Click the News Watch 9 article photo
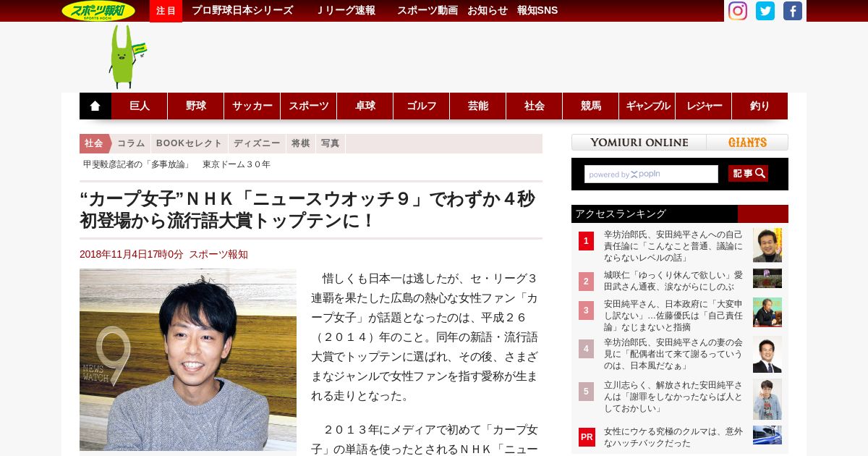Viewport: 868px width, 456px height. tap(188, 360)
